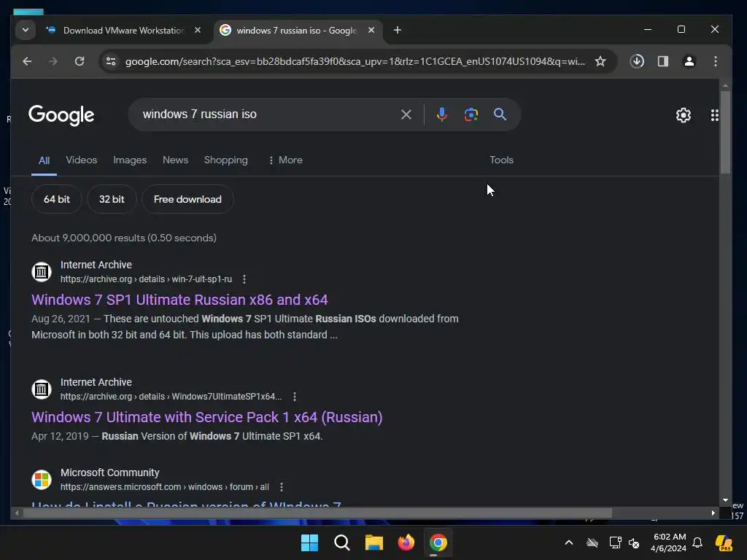Open Windows 7 SP1 Ultimate Russian x86 and x64

click(x=179, y=300)
